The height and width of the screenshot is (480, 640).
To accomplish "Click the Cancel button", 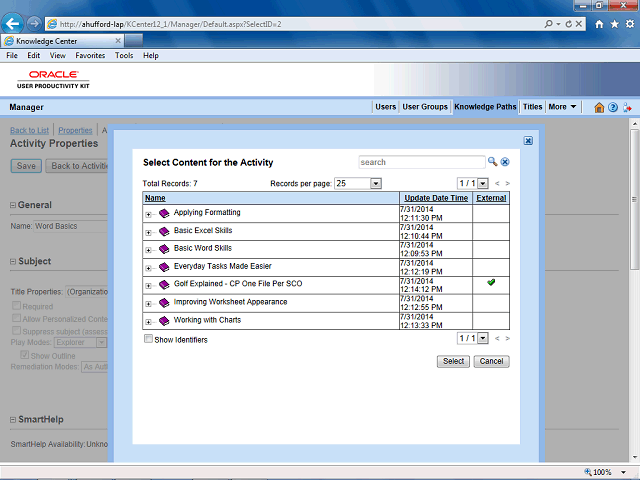I will [491, 361].
